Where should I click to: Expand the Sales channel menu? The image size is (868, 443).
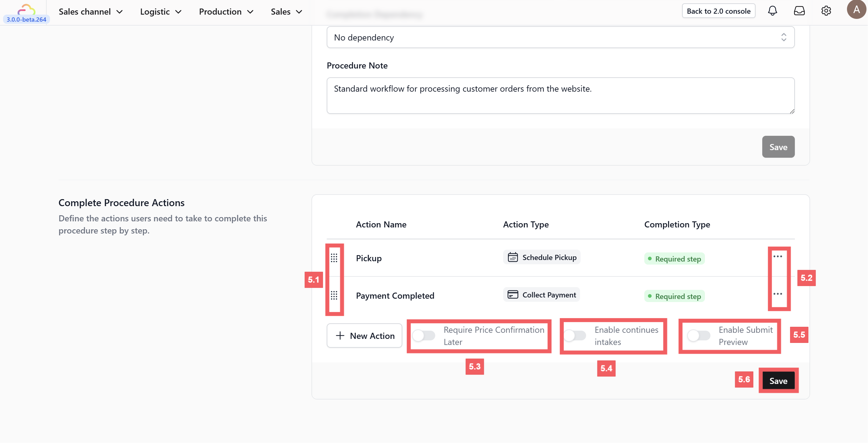(x=91, y=12)
